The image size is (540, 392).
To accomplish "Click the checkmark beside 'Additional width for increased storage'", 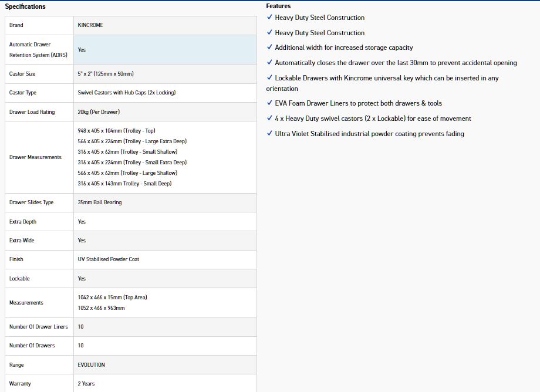I will pyautogui.click(x=269, y=48).
